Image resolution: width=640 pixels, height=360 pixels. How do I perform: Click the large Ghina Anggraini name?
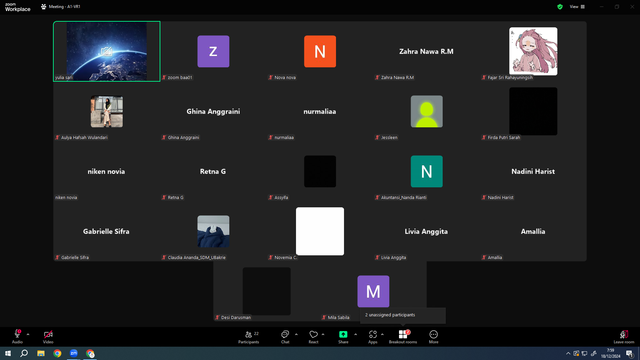click(213, 111)
